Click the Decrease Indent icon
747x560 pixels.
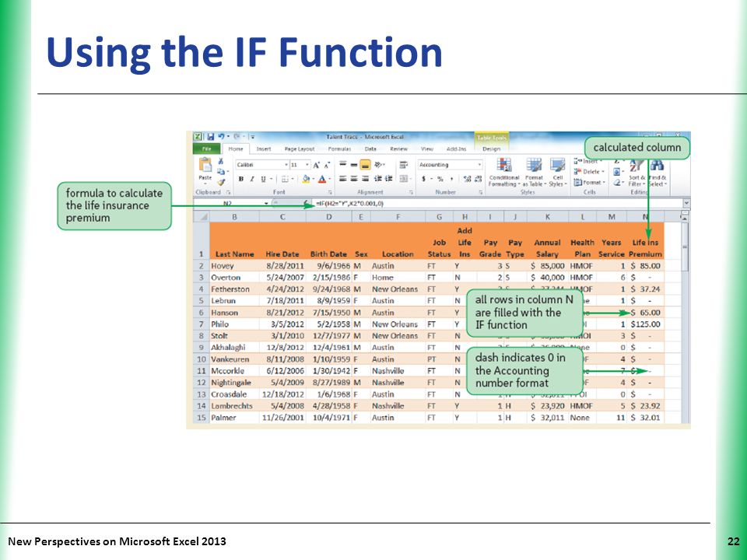pyautogui.click(x=378, y=179)
